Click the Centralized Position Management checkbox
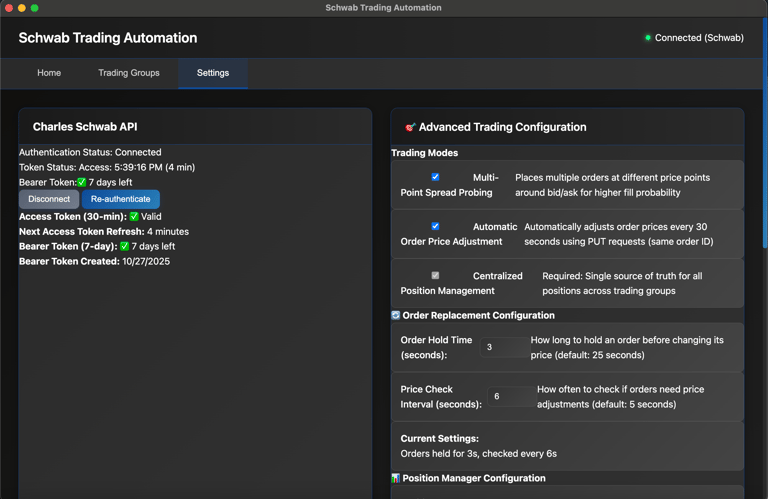Viewport: 768px width, 499px height. point(435,275)
